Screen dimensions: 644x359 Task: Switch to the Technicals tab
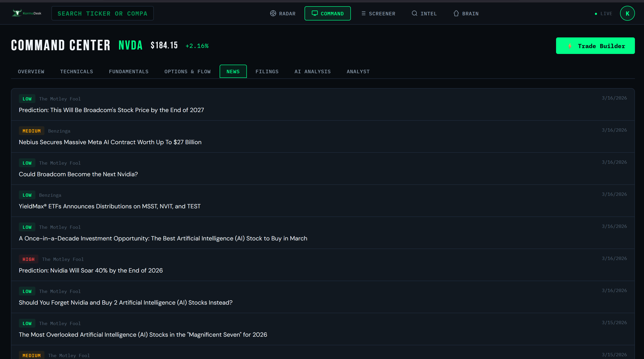[77, 72]
